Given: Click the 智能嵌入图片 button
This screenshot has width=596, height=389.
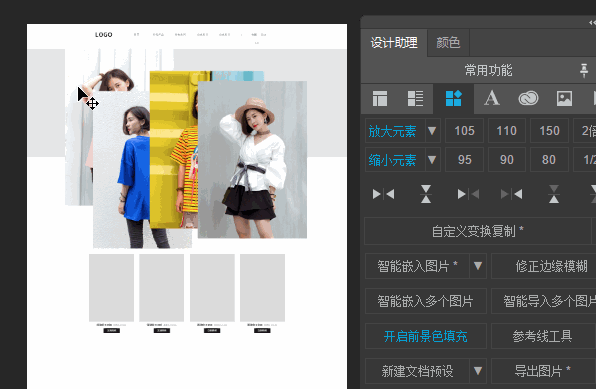Looking at the screenshot, I should click(417, 266).
